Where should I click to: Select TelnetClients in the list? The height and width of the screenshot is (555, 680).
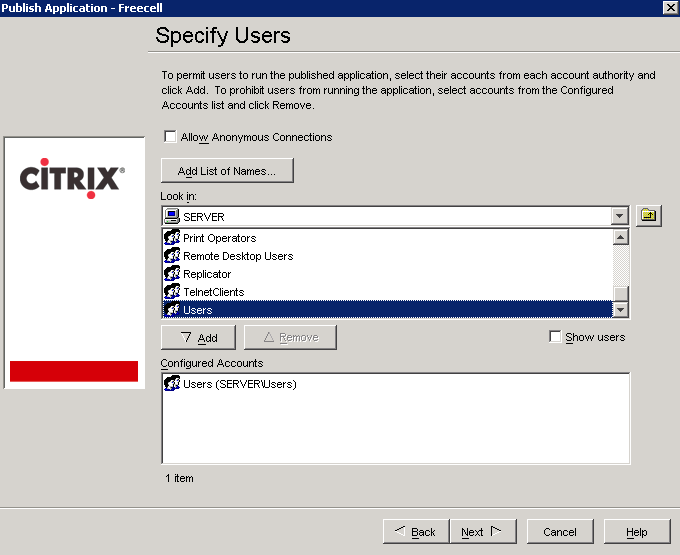coord(388,292)
